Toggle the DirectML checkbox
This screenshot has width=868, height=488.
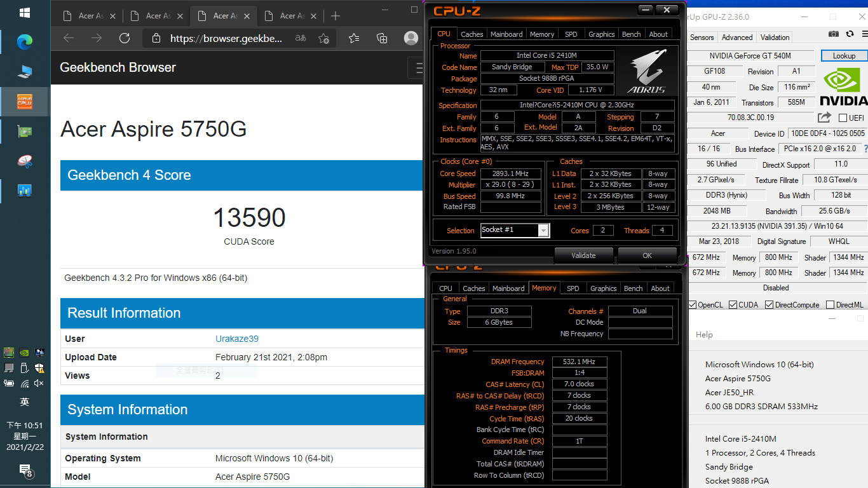[x=831, y=305]
